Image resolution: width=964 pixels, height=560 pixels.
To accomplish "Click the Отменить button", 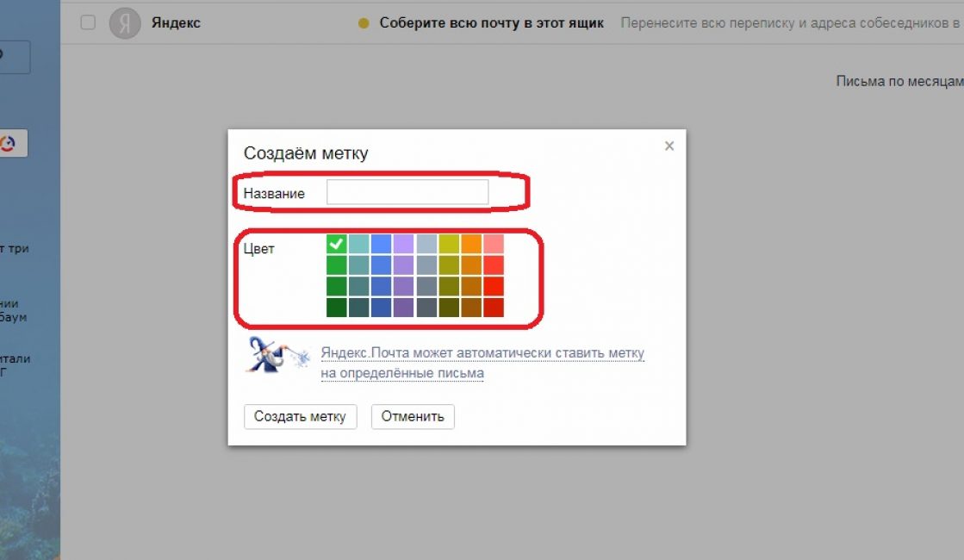I will 413,416.
